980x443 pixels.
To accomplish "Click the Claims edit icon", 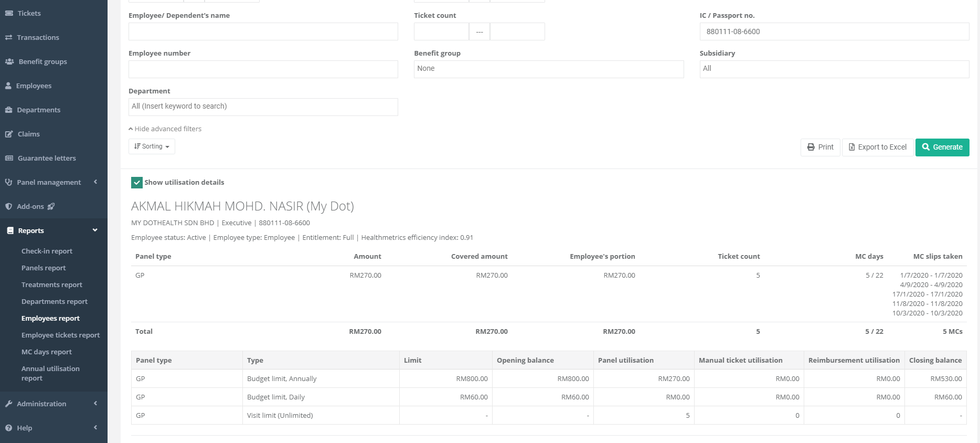I will [x=9, y=134].
